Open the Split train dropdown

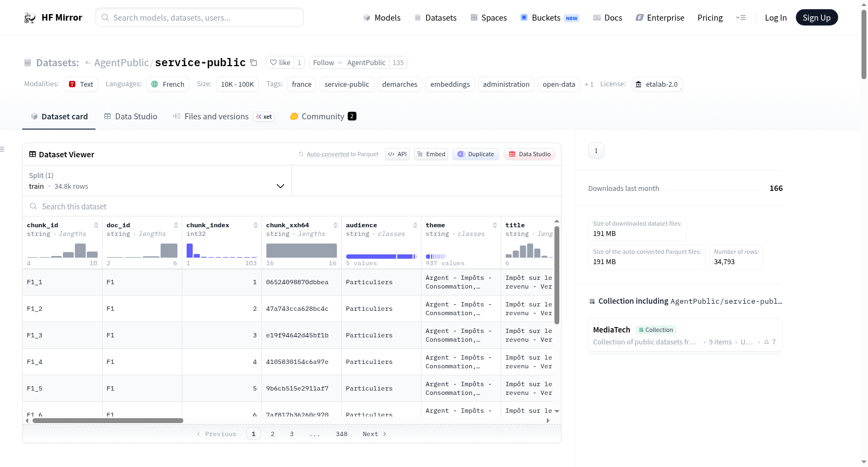pyautogui.click(x=157, y=181)
